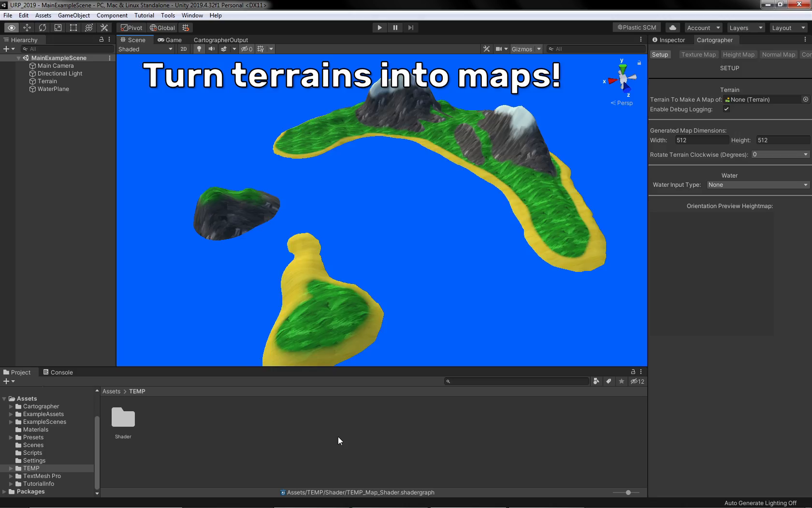
Task: Switch to the Game tab
Action: (170, 40)
